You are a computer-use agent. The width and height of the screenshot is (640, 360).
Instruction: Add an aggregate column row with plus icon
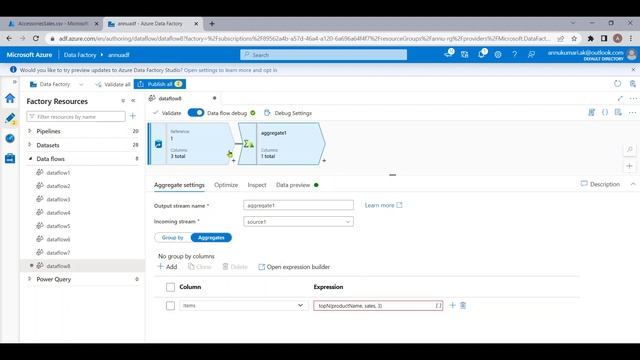point(452,305)
